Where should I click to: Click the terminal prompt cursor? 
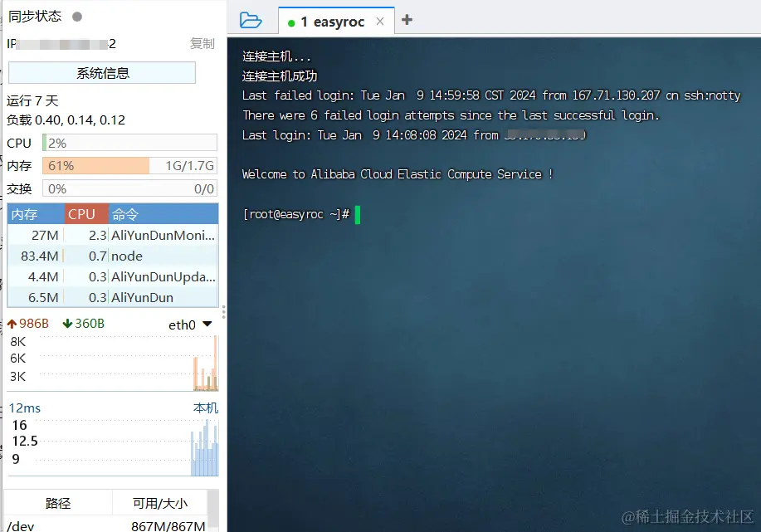click(358, 215)
